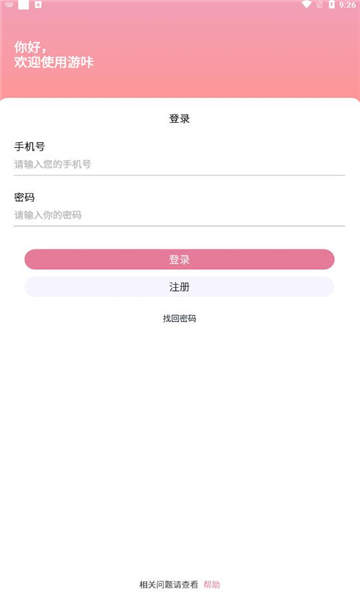The image size is (360, 600).
Task: Tap the 欢迎使用游咔 welcome text
Action: [x=54, y=62]
